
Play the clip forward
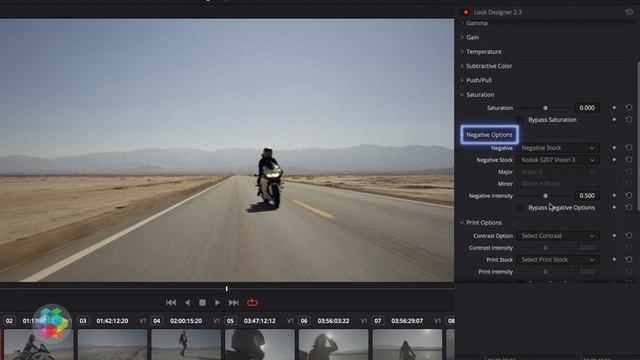217,302
